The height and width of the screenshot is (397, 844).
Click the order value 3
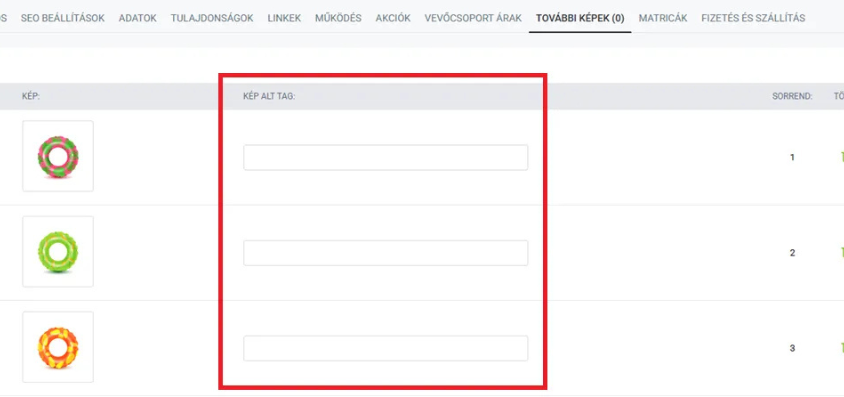792,348
